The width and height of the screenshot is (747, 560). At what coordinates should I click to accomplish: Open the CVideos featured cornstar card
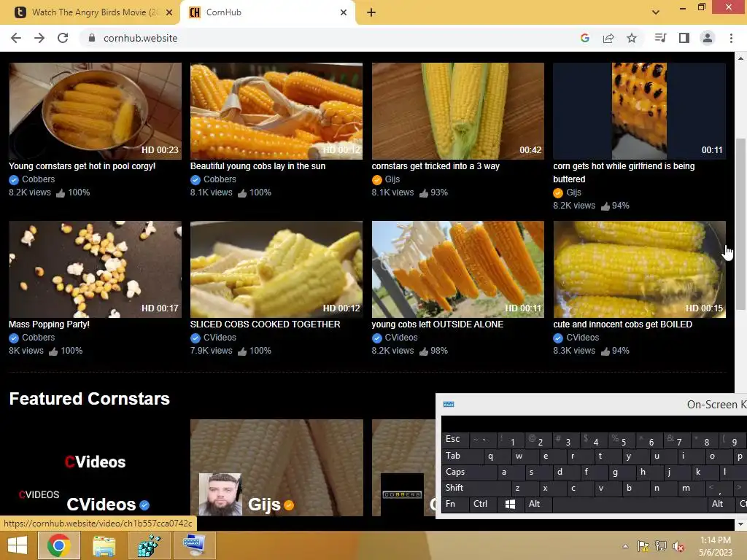pos(95,467)
